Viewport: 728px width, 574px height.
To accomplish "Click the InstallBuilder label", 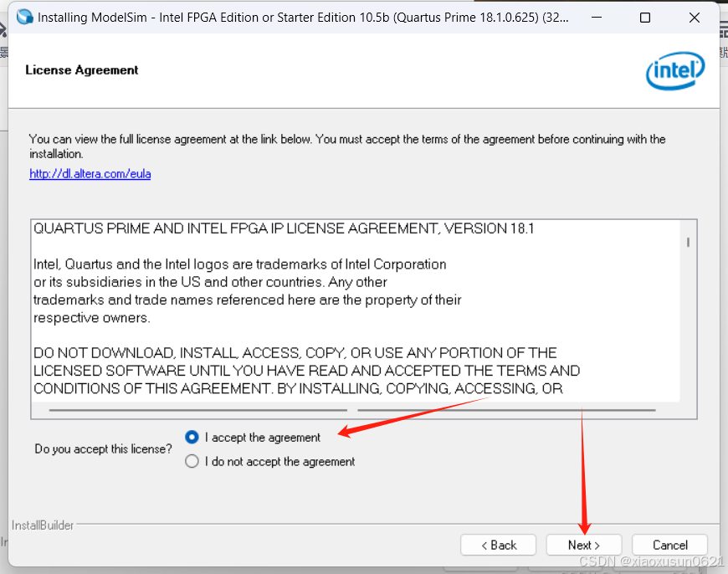I will click(x=43, y=525).
